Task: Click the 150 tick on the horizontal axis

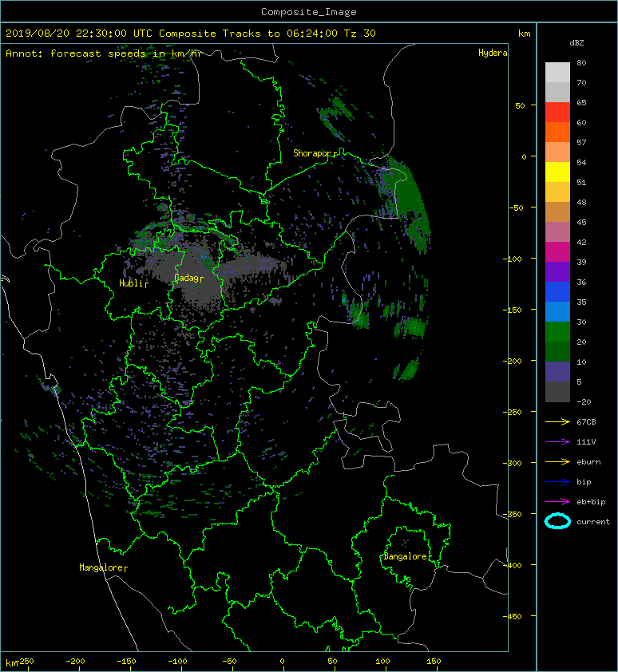Action: point(434,662)
